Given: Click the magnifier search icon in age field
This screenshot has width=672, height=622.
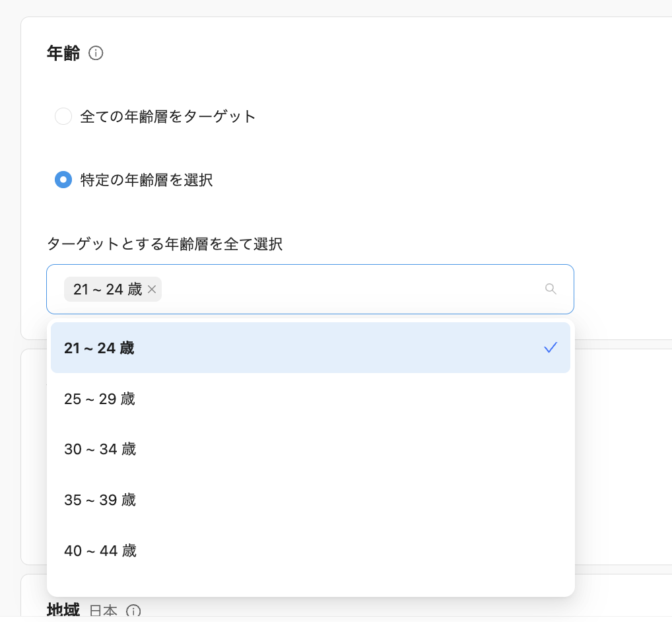Looking at the screenshot, I should pyautogui.click(x=551, y=289).
